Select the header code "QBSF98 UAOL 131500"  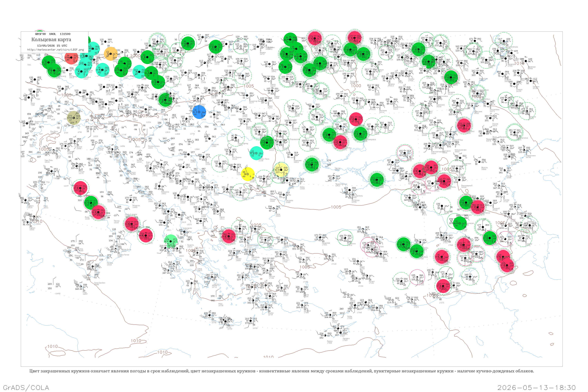[53, 34]
